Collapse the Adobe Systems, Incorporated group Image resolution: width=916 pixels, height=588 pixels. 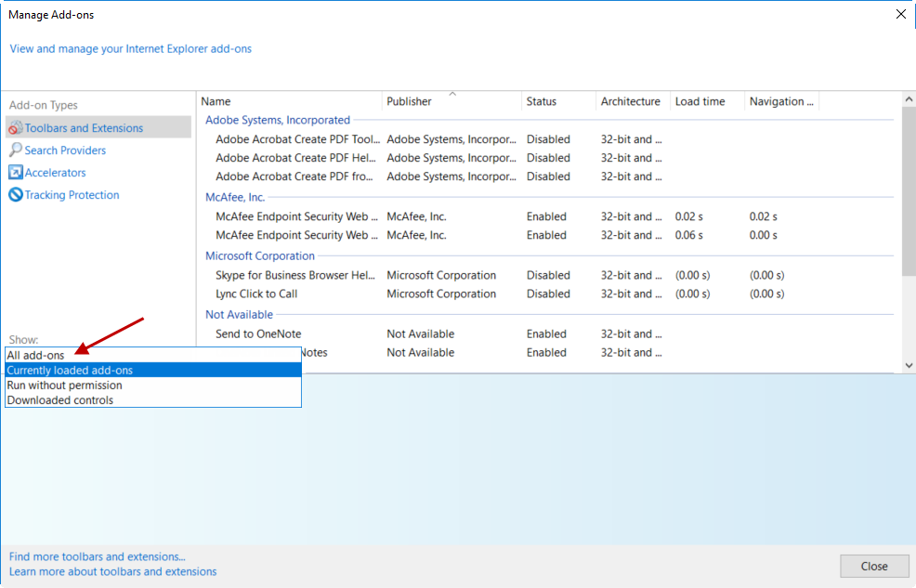(278, 120)
